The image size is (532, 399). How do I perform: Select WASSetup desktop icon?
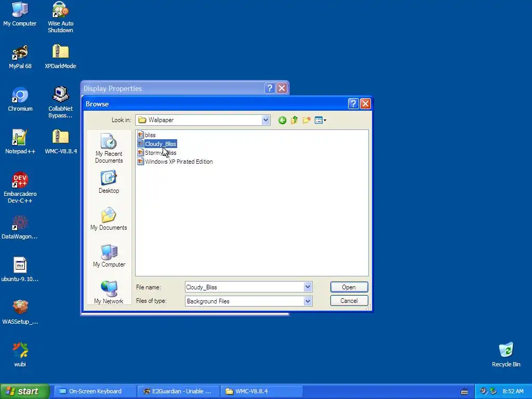(x=20, y=312)
